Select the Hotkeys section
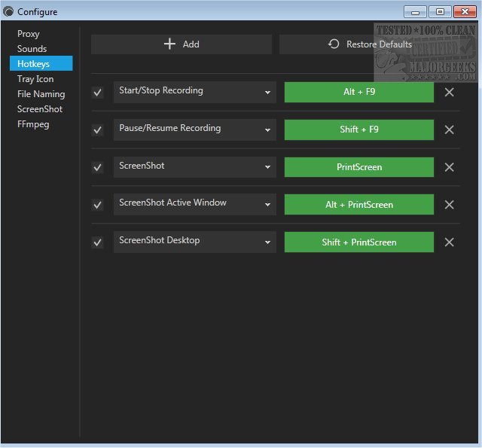This screenshot has width=482, height=448. tap(41, 63)
